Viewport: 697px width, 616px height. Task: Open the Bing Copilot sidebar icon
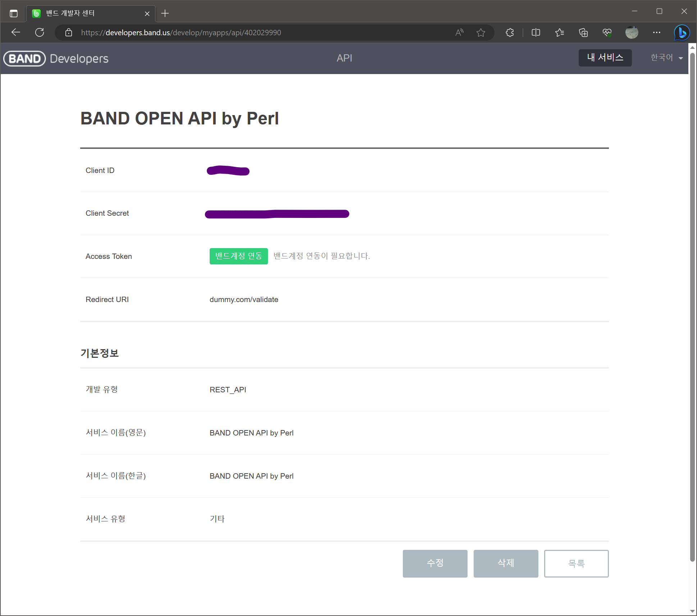coord(682,33)
